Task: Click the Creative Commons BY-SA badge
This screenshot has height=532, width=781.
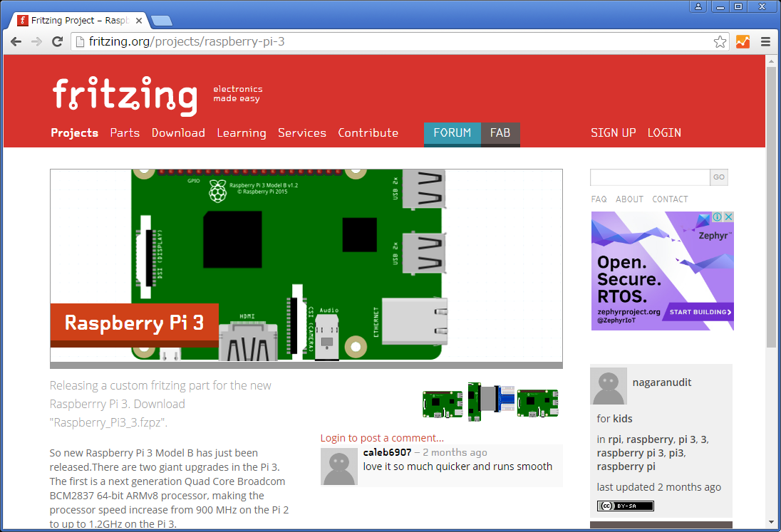Action: [x=625, y=506]
